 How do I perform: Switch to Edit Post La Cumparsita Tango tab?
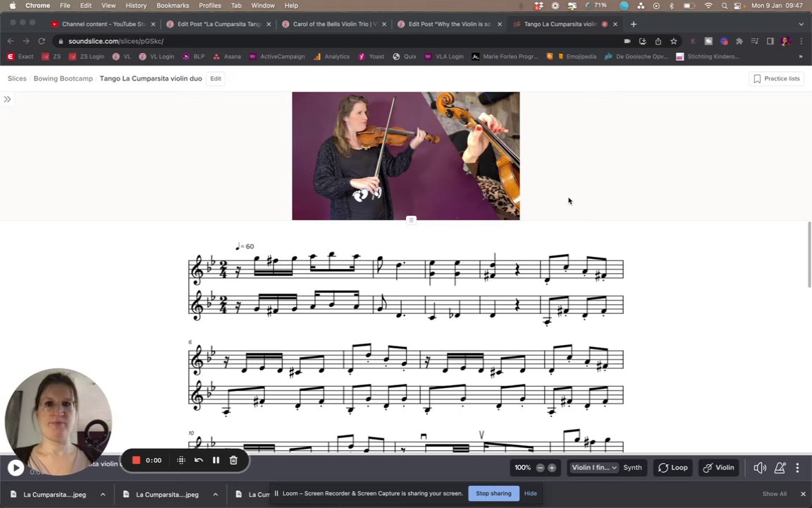point(219,24)
